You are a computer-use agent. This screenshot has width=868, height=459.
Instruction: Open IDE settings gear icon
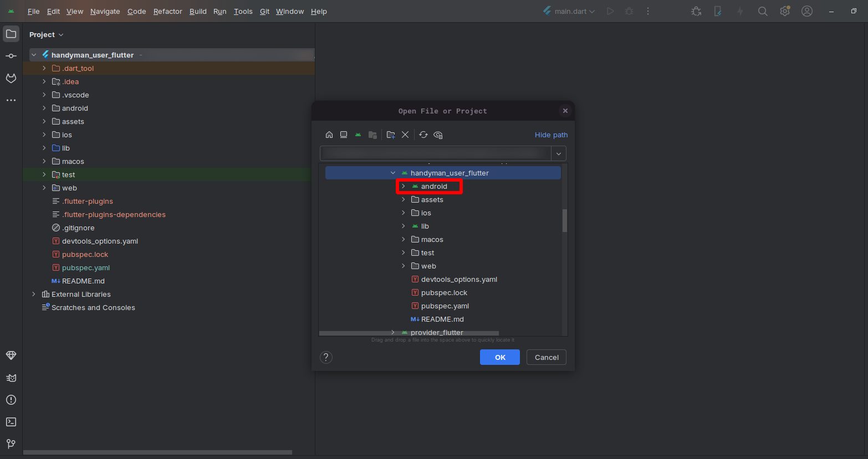coord(785,11)
